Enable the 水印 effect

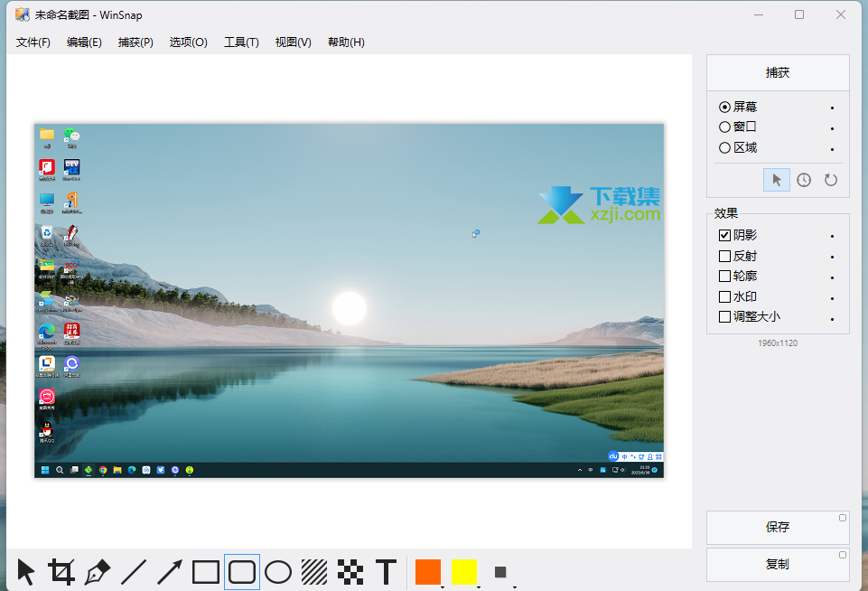738,297
